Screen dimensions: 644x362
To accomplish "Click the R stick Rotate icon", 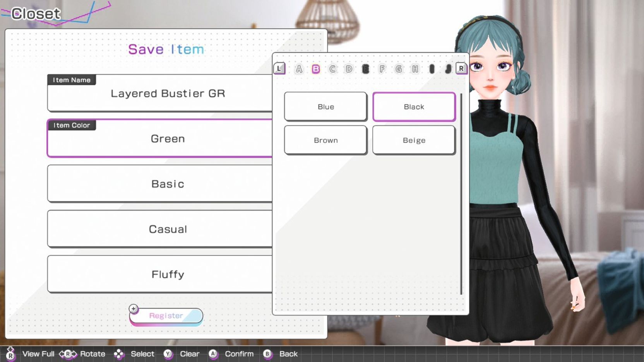I will coord(68,354).
